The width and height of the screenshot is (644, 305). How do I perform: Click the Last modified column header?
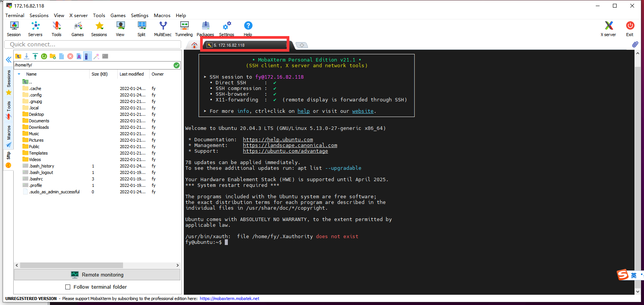pos(132,74)
